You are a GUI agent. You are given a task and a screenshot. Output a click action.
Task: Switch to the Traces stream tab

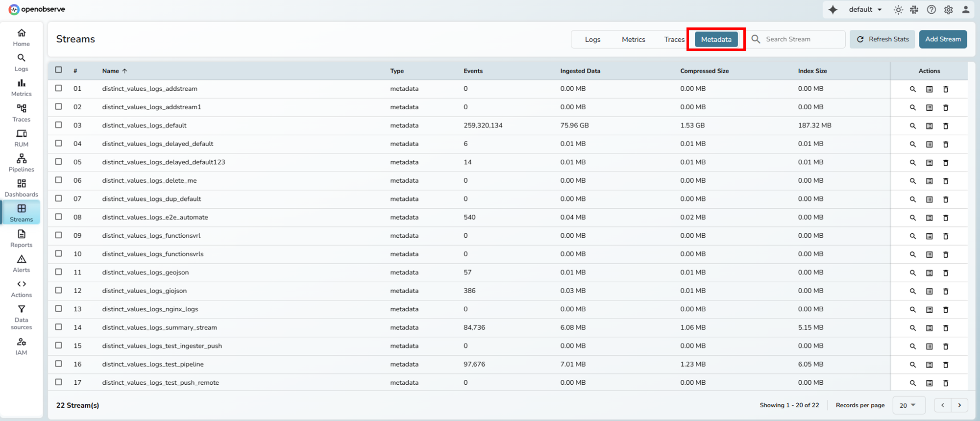click(x=674, y=39)
